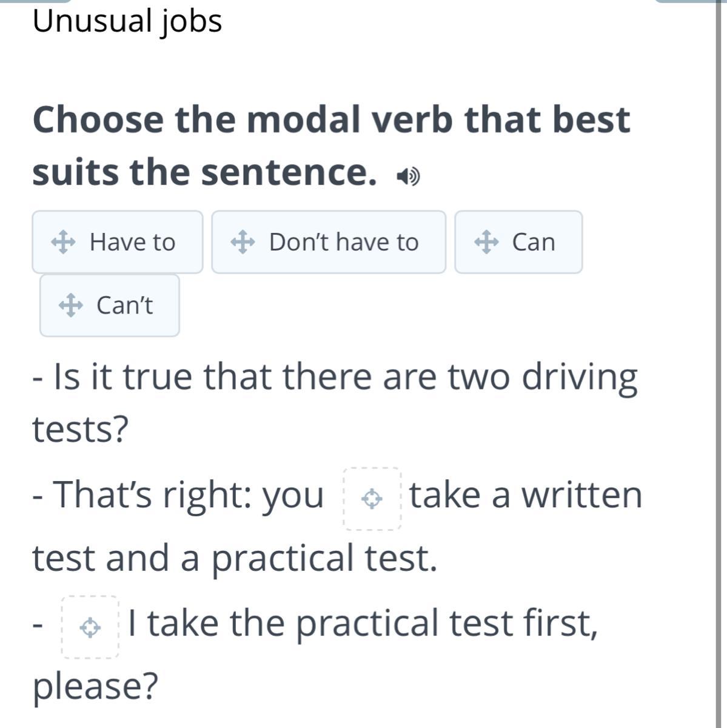Click the vertical scrollbar on the right edge
727x728 pixels.
coord(719,364)
